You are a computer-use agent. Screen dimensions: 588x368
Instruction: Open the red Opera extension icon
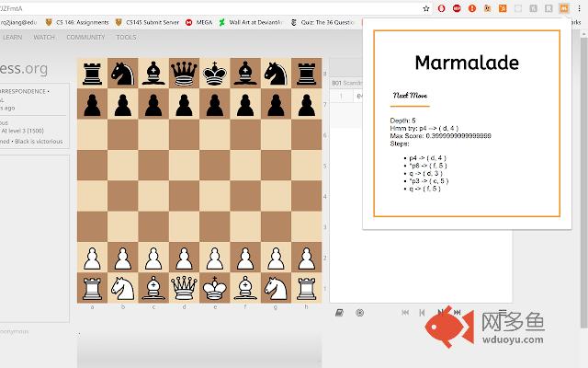441,8
